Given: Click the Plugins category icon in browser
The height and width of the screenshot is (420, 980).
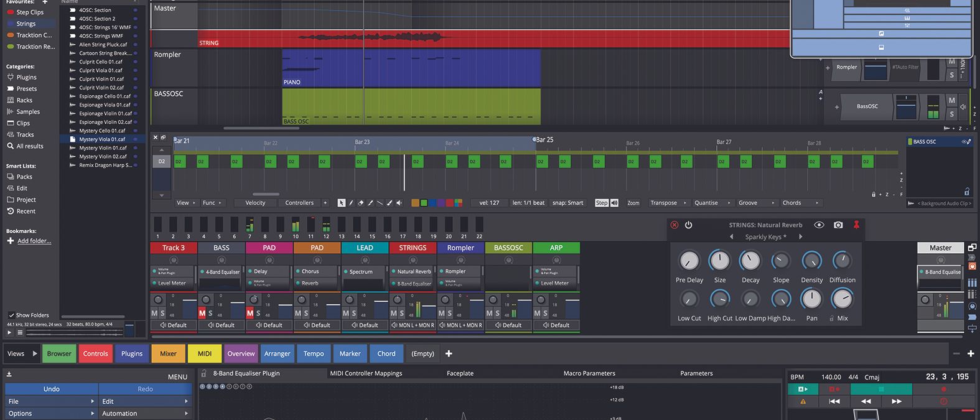Looking at the screenshot, I should pos(11,77).
